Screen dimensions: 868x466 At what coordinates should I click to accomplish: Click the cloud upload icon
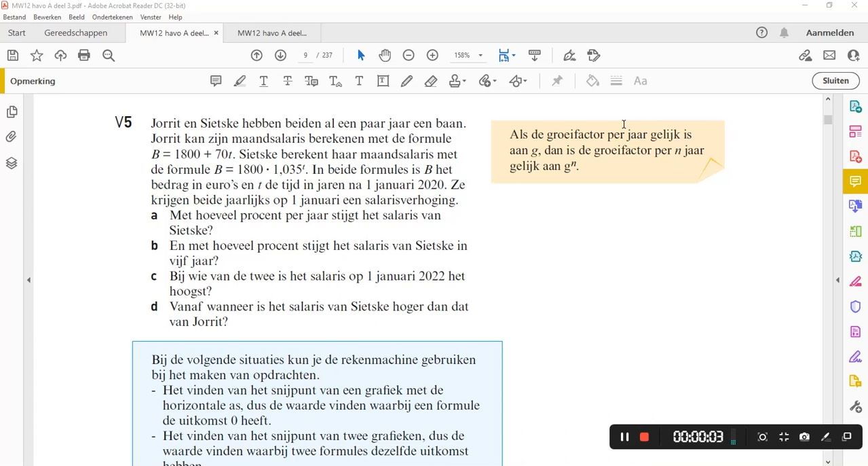click(x=60, y=56)
